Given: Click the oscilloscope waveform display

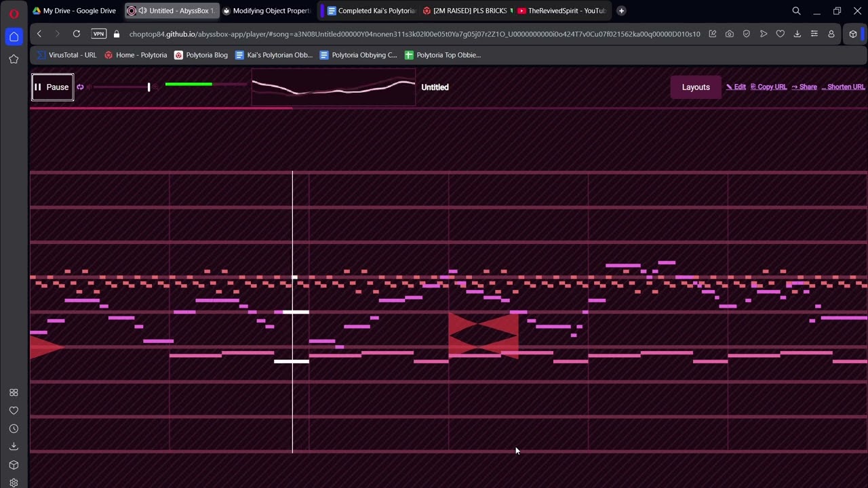Looking at the screenshot, I should (334, 87).
